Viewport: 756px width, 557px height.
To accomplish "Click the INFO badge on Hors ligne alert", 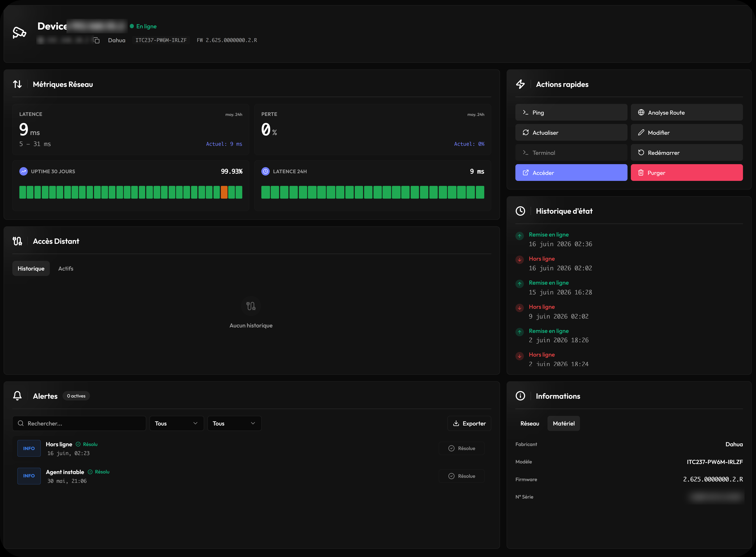I will click(29, 449).
